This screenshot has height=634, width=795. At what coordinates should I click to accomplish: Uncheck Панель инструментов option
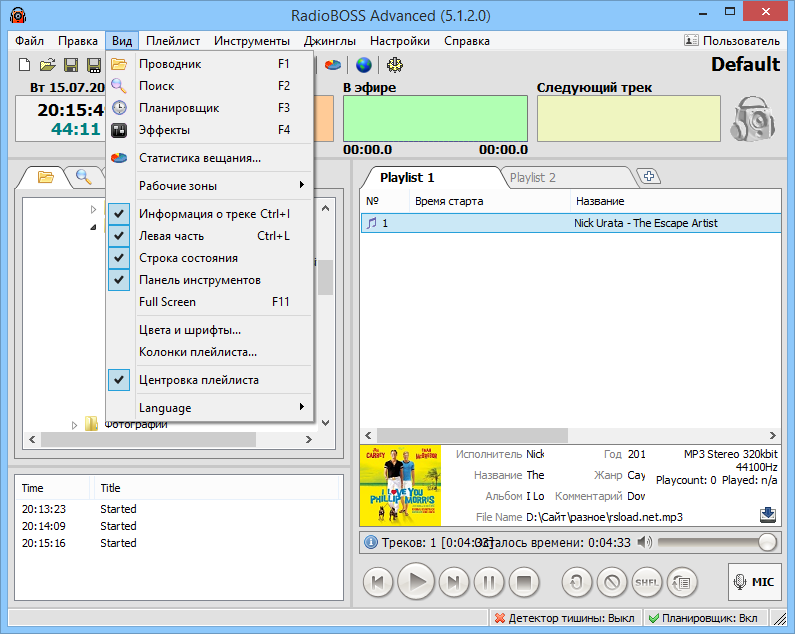click(209, 279)
